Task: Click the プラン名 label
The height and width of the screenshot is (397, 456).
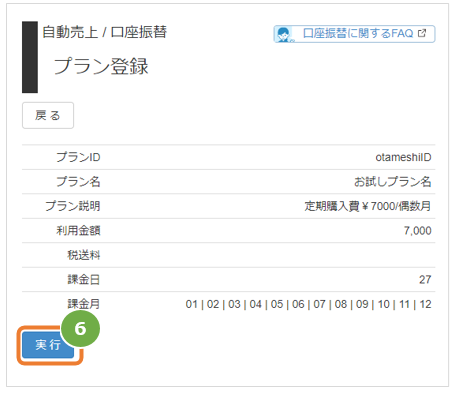Action: click(x=78, y=182)
